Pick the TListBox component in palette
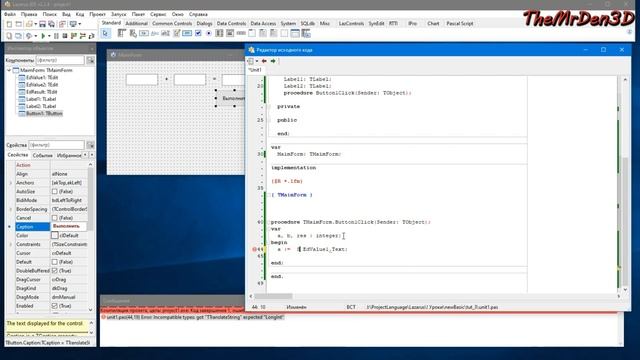Image resolution: width=640 pixels, height=360 pixels. (219, 33)
